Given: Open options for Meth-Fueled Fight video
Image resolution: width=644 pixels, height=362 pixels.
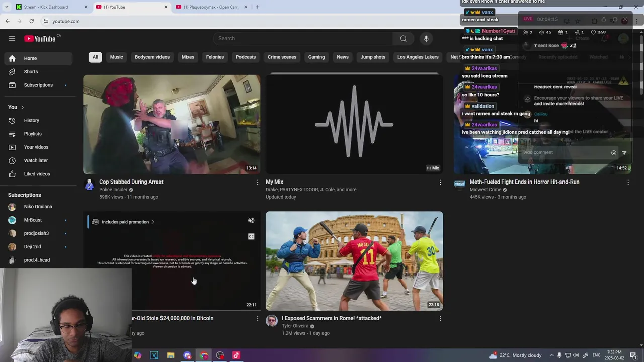Looking at the screenshot, I should 628,183.
